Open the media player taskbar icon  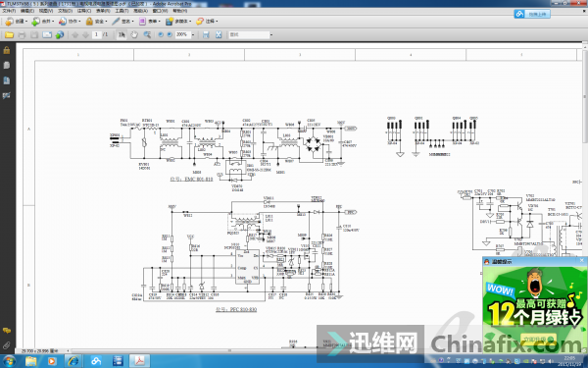[x=52, y=361]
